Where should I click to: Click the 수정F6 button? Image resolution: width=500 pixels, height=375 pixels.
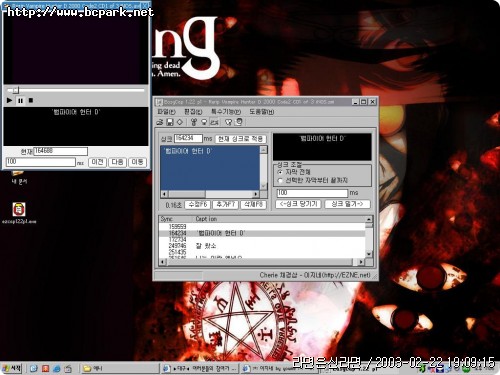click(x=197, y=205)
